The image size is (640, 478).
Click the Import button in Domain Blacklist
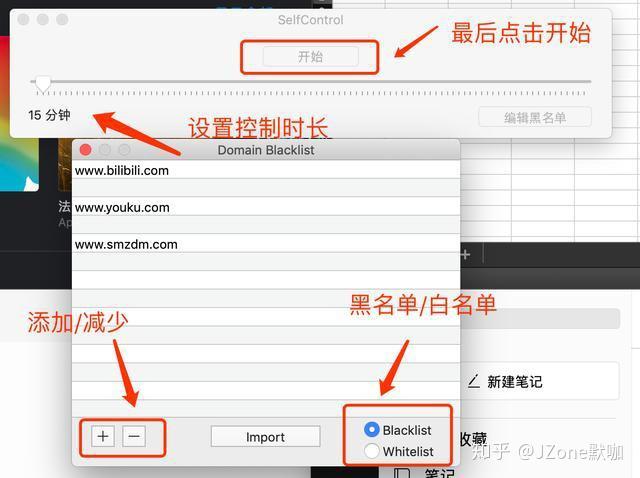tap(265, 437)
